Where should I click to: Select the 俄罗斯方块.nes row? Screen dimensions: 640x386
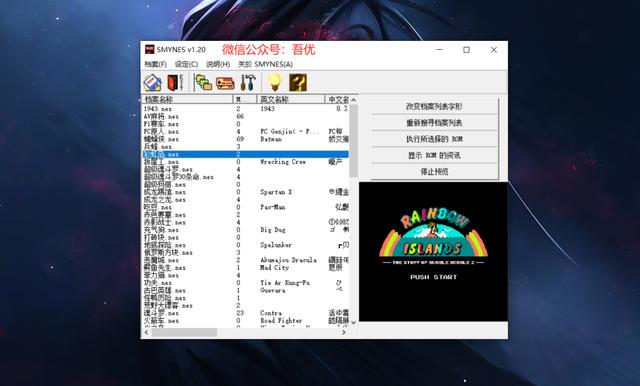(x=246, y=252)
